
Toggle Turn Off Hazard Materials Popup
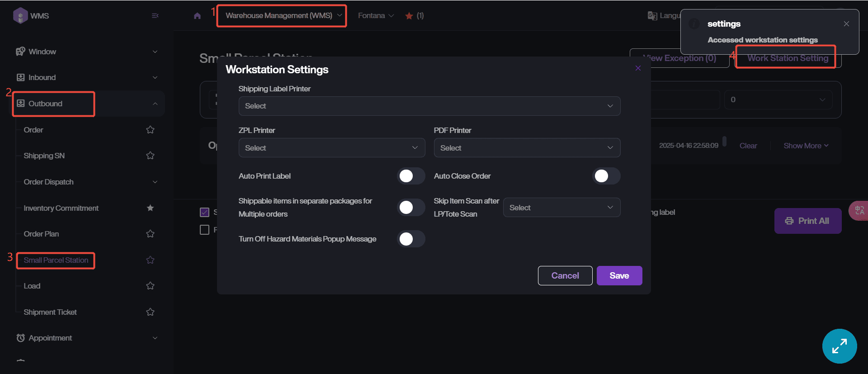[x=411, y=239]
